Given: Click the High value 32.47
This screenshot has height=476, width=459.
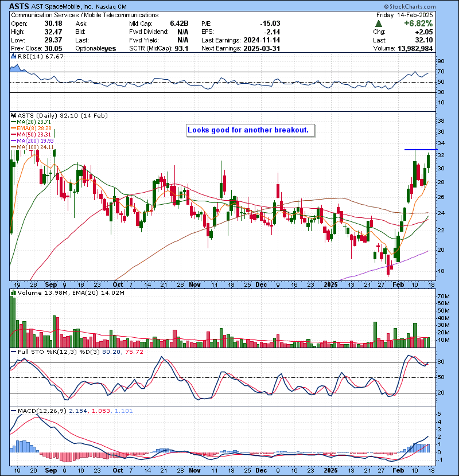Looking at the screenshot, I should coord(53,32).
